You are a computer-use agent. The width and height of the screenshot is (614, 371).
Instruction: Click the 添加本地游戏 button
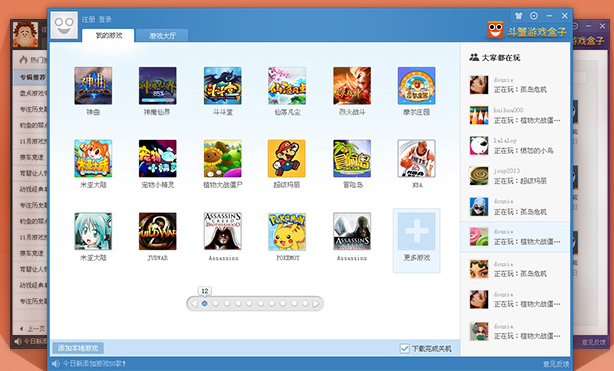click(x=78, y=348)
